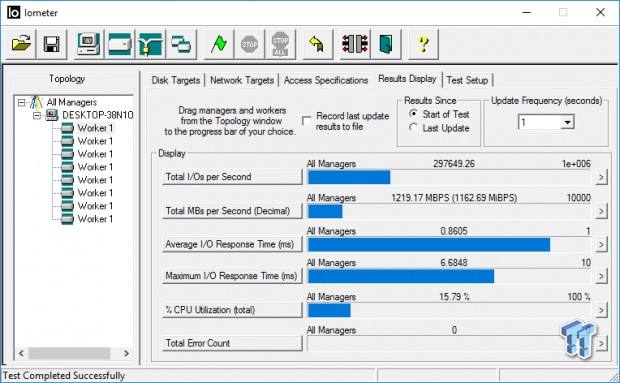Image resolution: width=620 pixels, height=383 pixels.
Task: Select Start of Test radio option
Action: pyautogui.click(x=413, y=114)
